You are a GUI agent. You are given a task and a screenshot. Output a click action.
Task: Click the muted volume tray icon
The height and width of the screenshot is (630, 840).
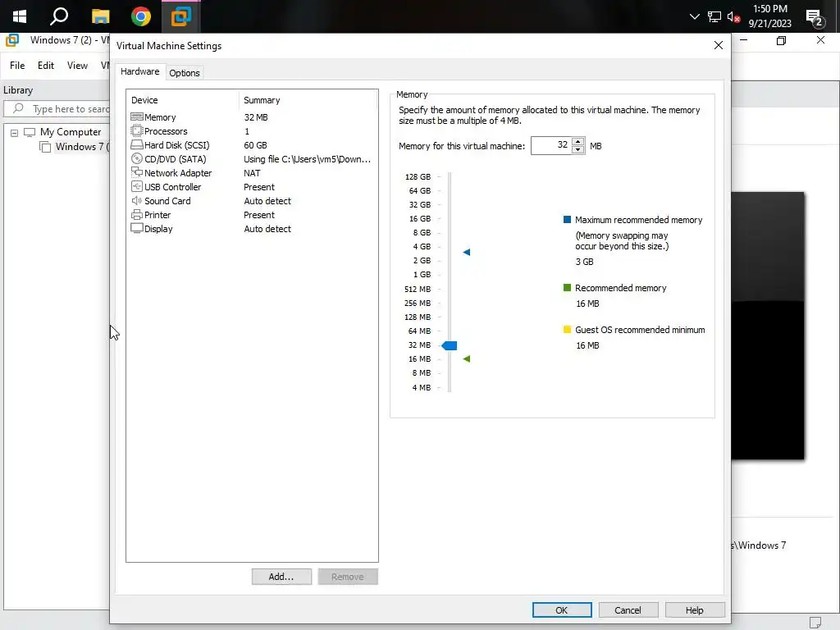coord(733,16)
